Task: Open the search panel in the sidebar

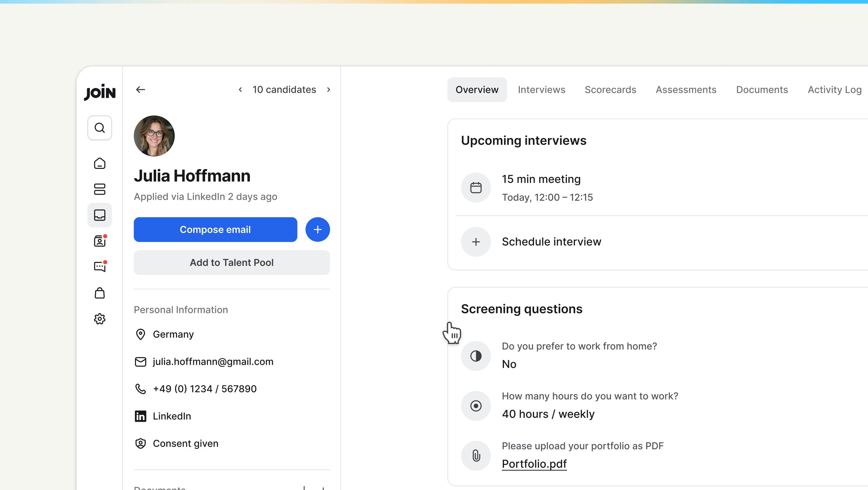Action: pyautogui.click(x=99, y=127)
